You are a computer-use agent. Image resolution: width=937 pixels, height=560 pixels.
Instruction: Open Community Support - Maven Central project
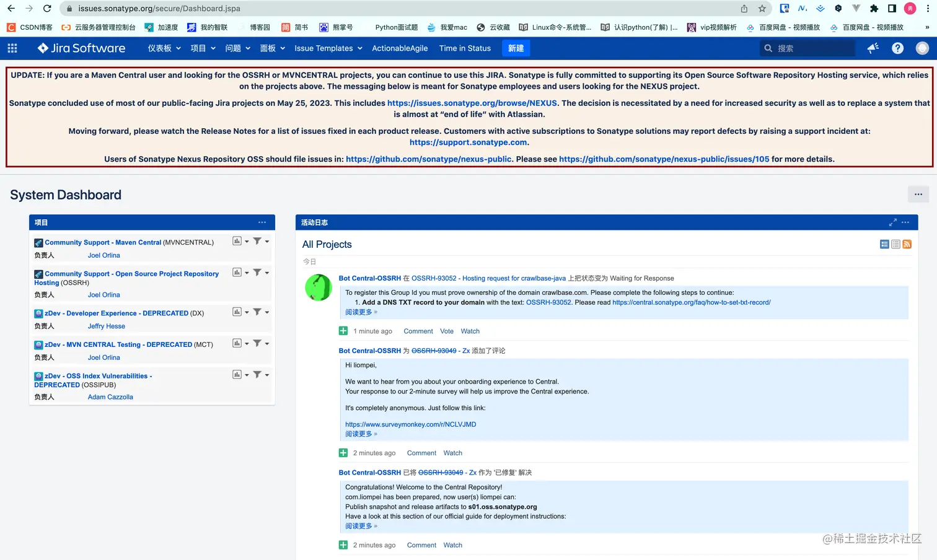[x=103, y=242]
